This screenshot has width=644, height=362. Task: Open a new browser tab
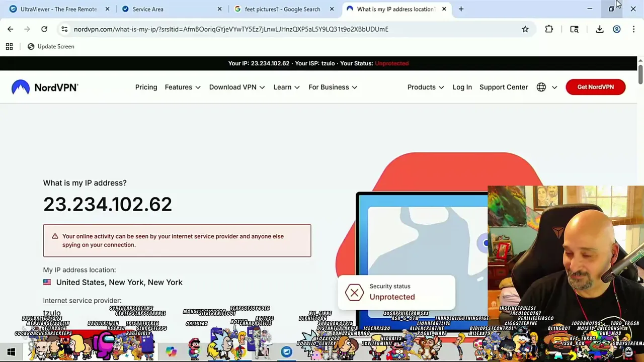(x=461, y=9)
